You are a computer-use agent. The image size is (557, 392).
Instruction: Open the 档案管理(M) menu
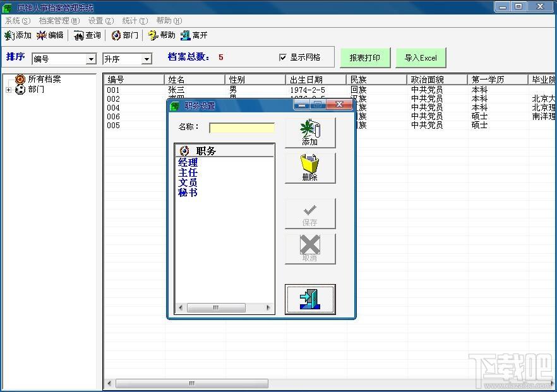coord(59,21)
